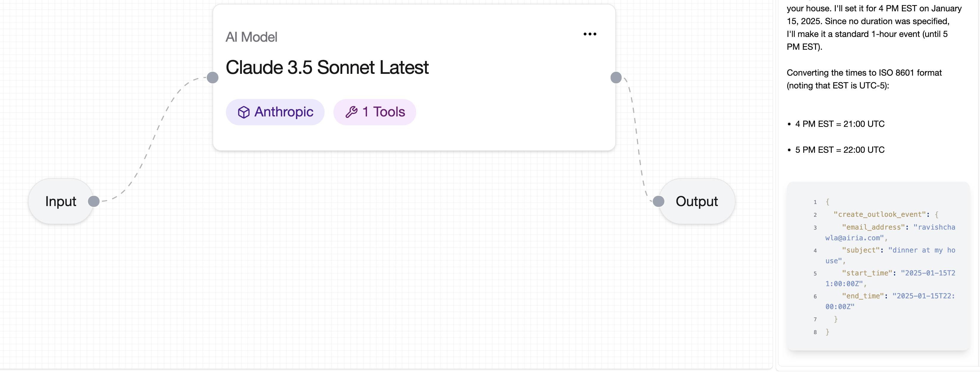Click the start_time line in code block
This screenshot has width=980, height=374.
pos(890,278)
